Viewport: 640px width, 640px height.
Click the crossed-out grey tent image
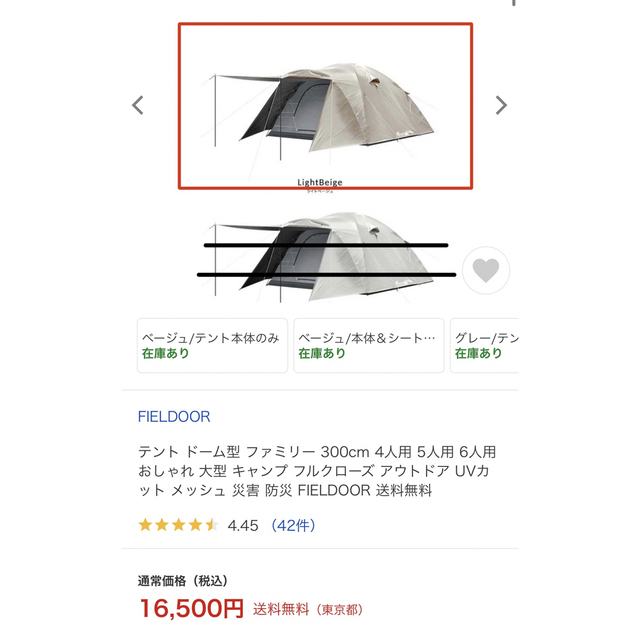point(322,257)
